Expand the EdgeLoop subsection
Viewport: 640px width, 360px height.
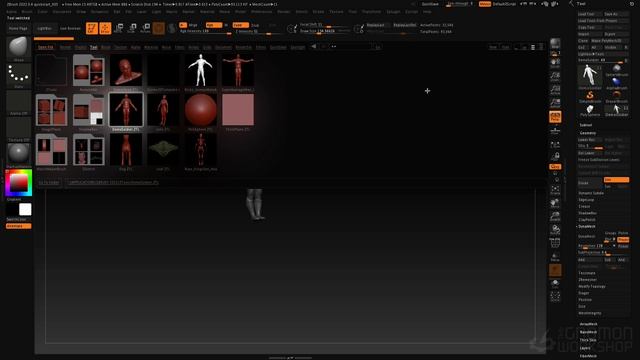pyautogui.click(x=586, y=200)
